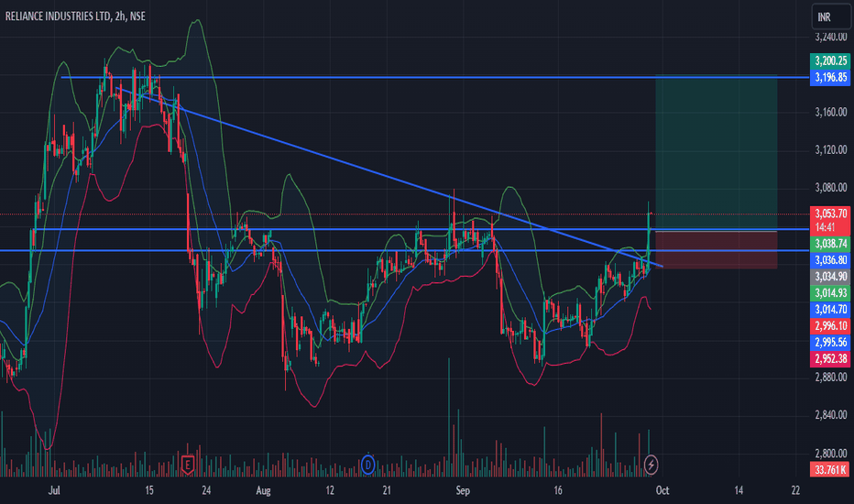
Task: Select the 3,014.70 blue price label
Action: (830, 310)
